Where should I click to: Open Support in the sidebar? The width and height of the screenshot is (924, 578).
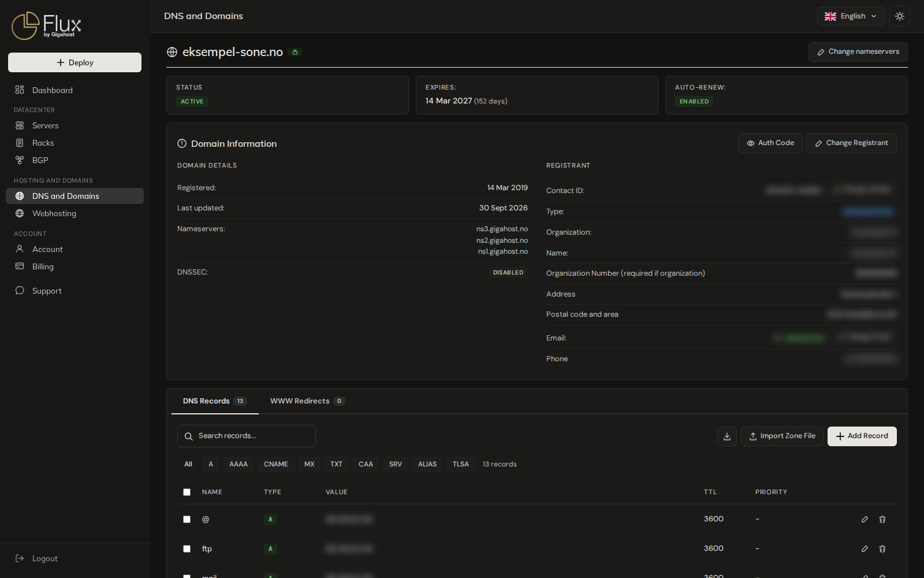coord(74,291)
